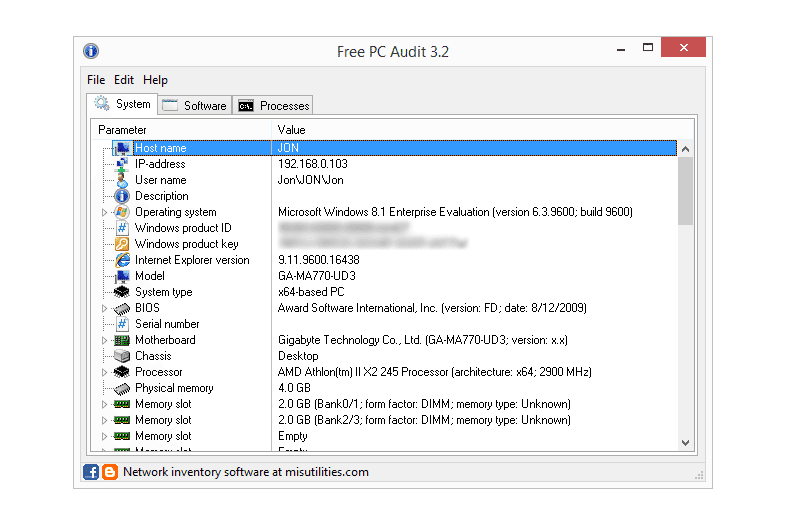786x524 pixels.
Task: Click the Processor chip icon
Action: [122, 372]
